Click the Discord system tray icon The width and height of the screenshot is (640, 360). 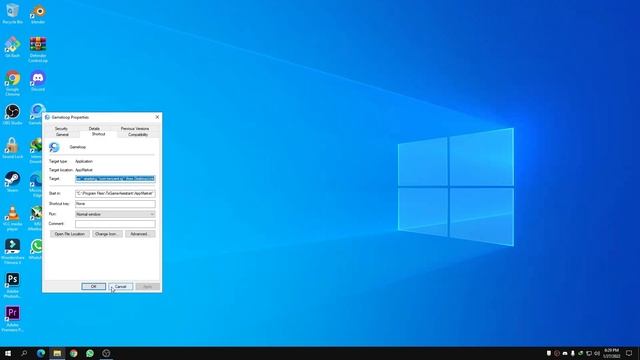point(565,353)
